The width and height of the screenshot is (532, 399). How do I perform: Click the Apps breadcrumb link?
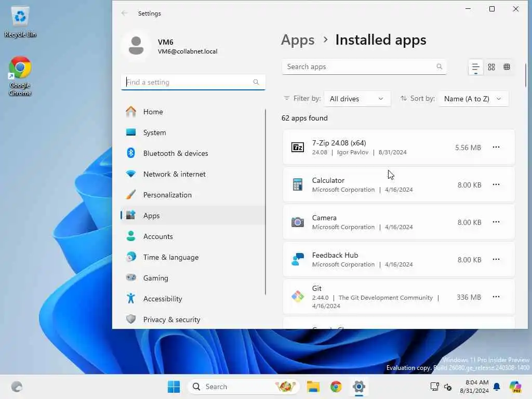(x=298, y=39)
